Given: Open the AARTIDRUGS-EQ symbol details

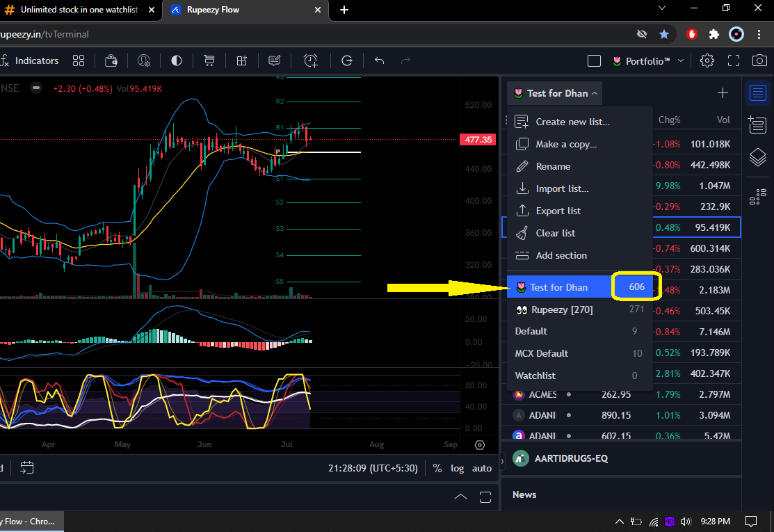Looking at the screenshot, I should click(571, 458).
